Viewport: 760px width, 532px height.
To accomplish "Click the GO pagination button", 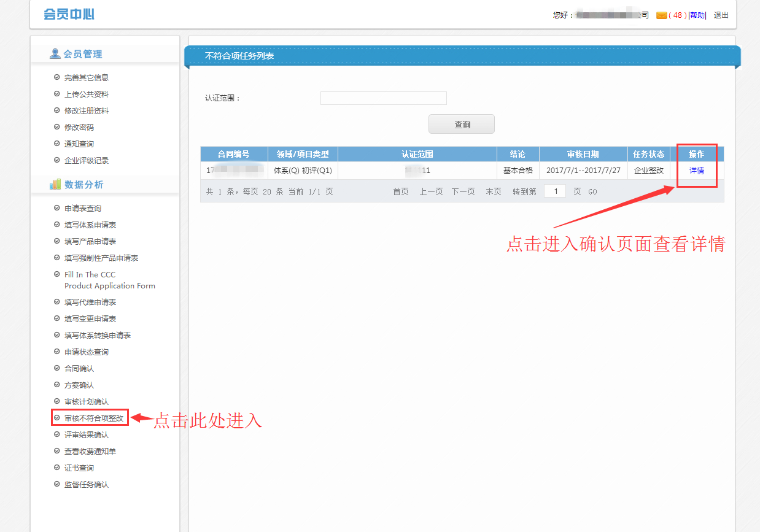I will [x=592, y=192].
